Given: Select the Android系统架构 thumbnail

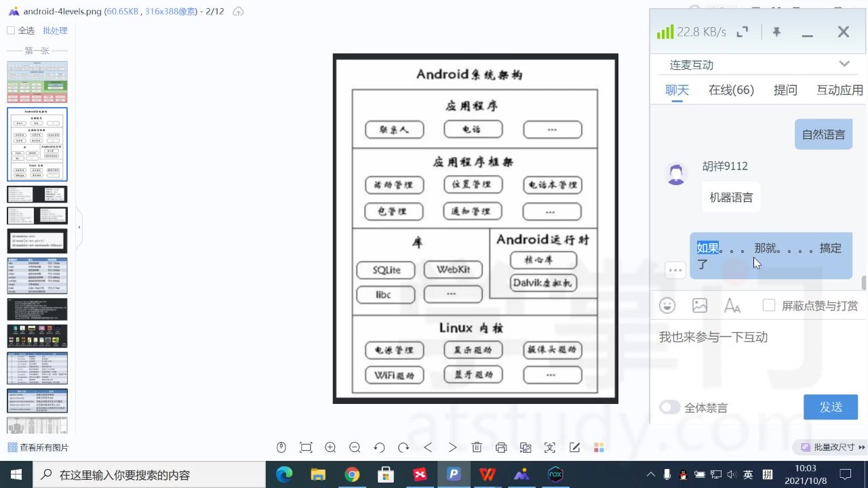Looking at the screenshot, I should [x=37, y=144].
